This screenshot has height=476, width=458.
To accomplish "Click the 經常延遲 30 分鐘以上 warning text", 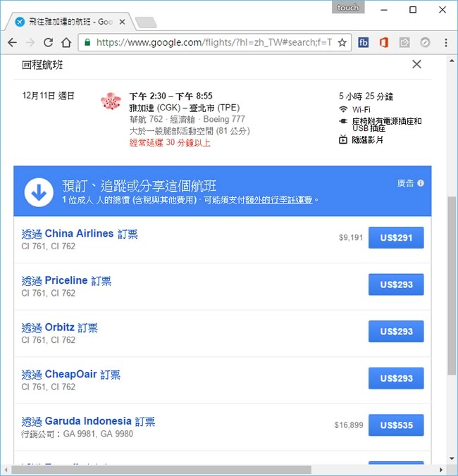I will (x=170, y=142).
